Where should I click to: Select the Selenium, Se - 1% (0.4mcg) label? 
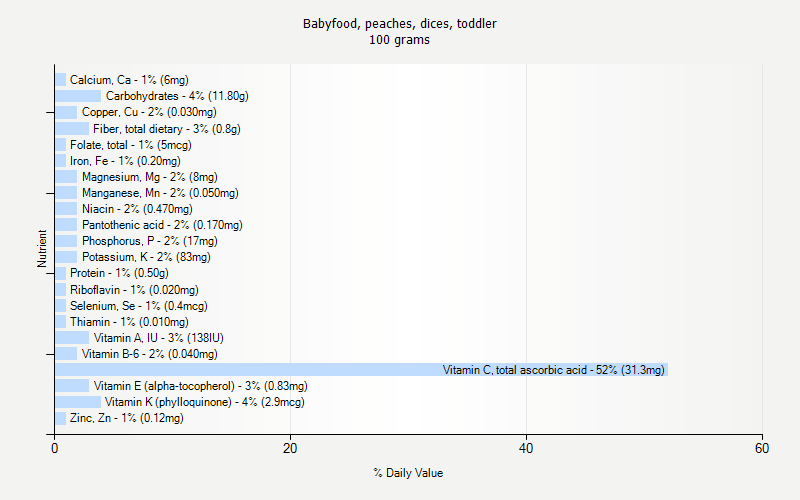139,306
